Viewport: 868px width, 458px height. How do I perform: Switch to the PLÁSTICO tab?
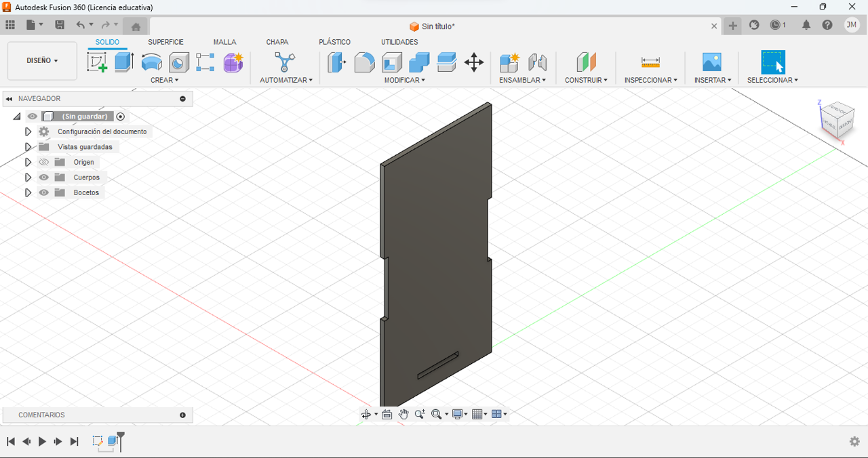click(335, 42)
